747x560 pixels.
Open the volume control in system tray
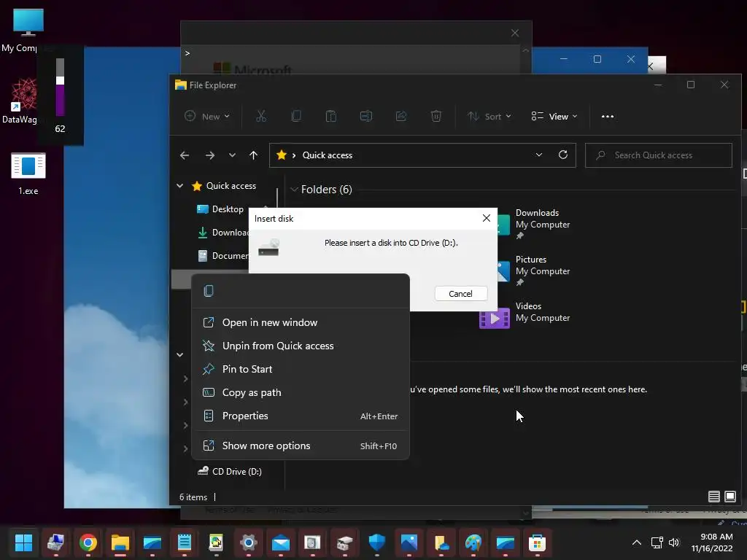(x=673, y=542)
